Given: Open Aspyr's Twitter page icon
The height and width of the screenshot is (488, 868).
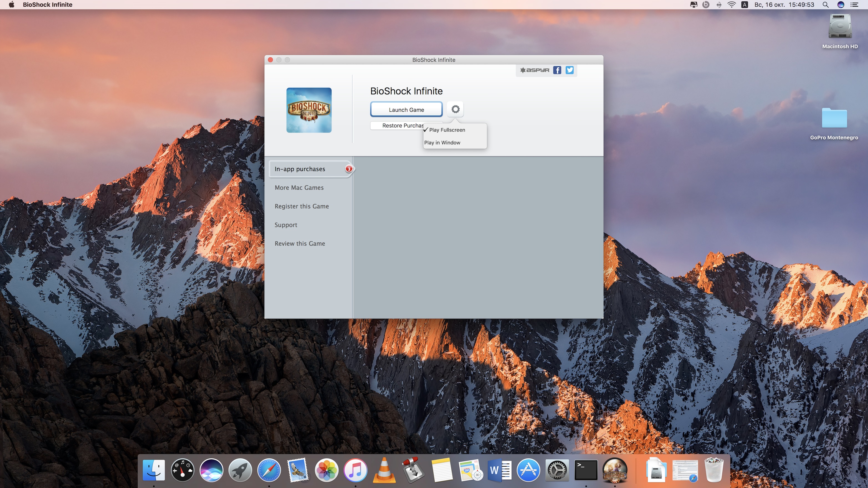Looking at the screenshot, I should 570,70.
